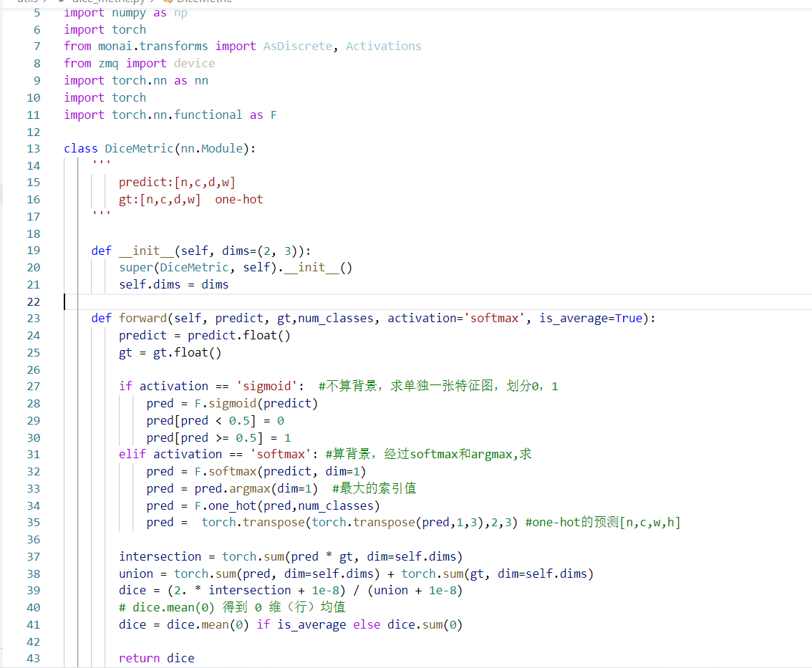
Task: Click 'numpy' in the import on line 5
Action: pyautogui.click(x=129, y=12)
